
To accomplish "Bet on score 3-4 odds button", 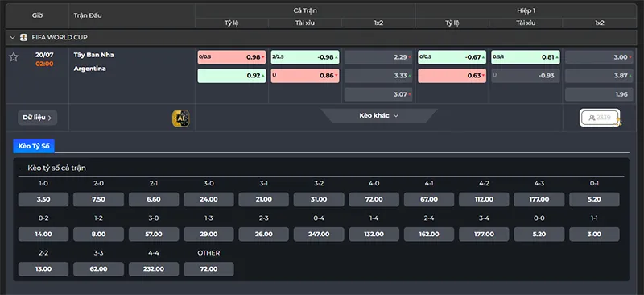I will point(485,234).
